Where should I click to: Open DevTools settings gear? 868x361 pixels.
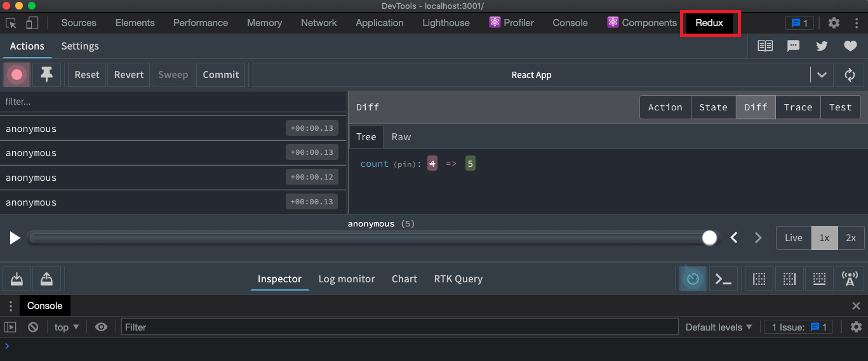point(834,23)
